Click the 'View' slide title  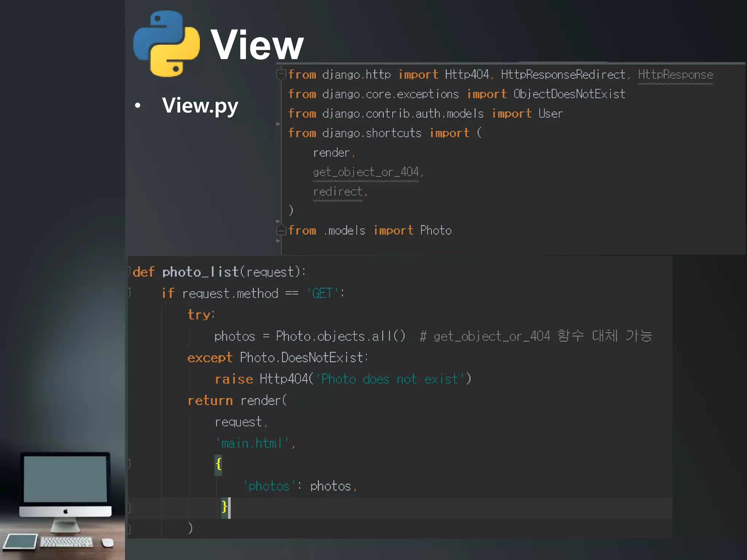point(257,44)
